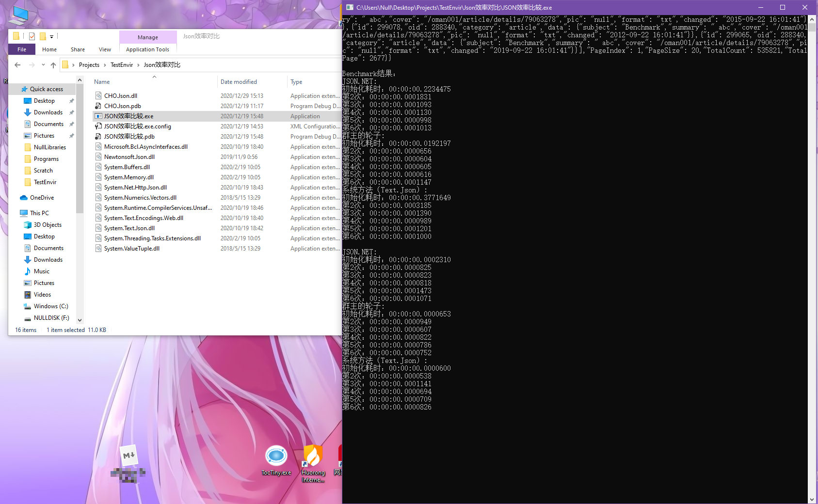The height and width of the screenshot is (504, 818).
Task: Open the console window's title bar system icon
Action: pos(349,7)
